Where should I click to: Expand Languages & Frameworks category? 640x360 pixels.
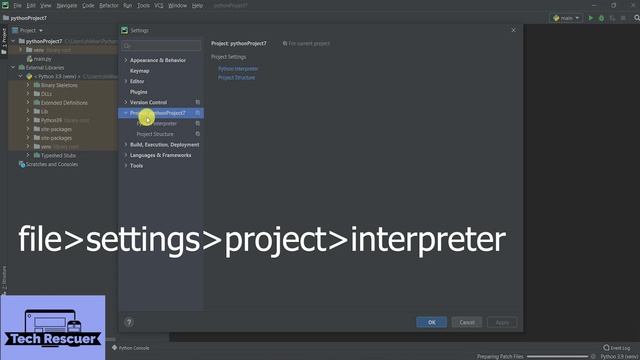point(126,155)
